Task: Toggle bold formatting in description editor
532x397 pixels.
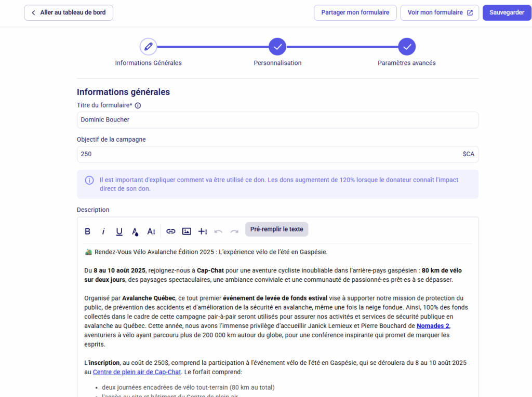Action: coord(87,231)
